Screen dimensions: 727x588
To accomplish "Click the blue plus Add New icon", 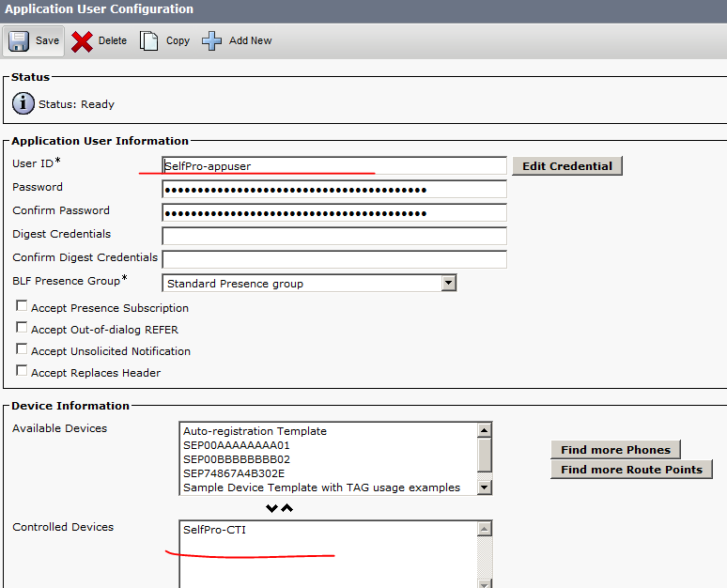I will click(211, 40).
